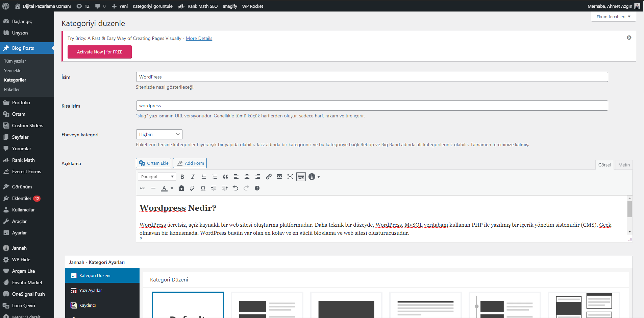Open the Ebeveyn kategori Hiçbiri dropdown
Viewport: 644px width, 318px height.
point(159,134)
